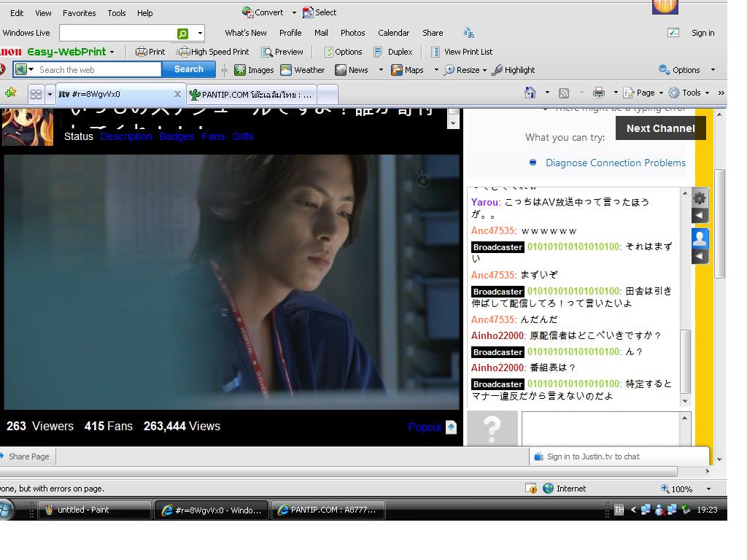Switch to the PANTIP.COM tab
The width and height of the screenshot is (747, 560).
tap(251, 94)
